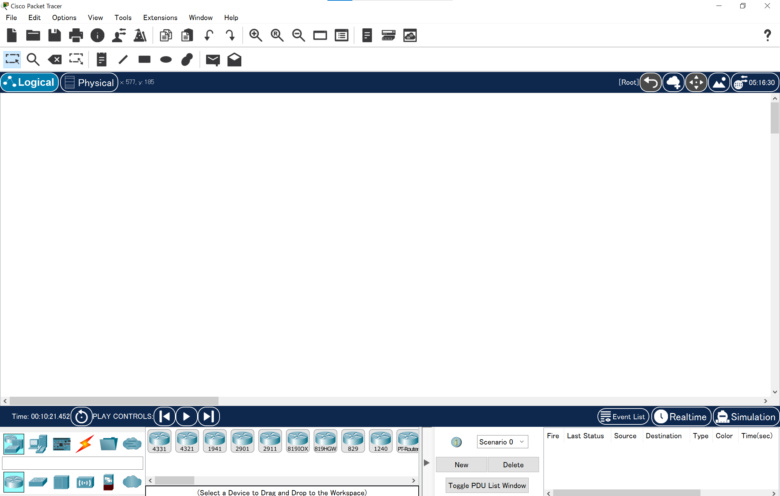Choose the Delete tool icon

pos(55,60)
